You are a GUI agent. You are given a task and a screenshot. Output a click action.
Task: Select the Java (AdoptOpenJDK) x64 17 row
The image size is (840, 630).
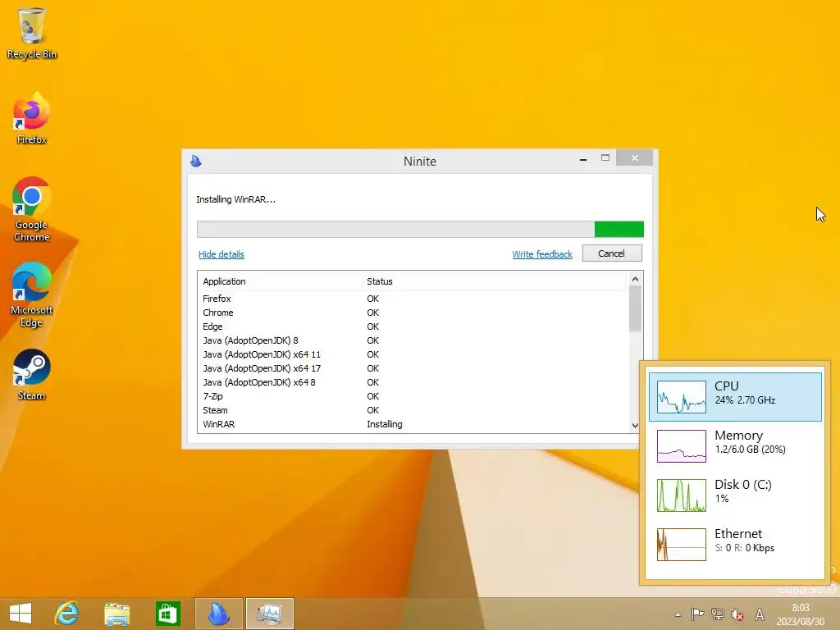[413, 368]
